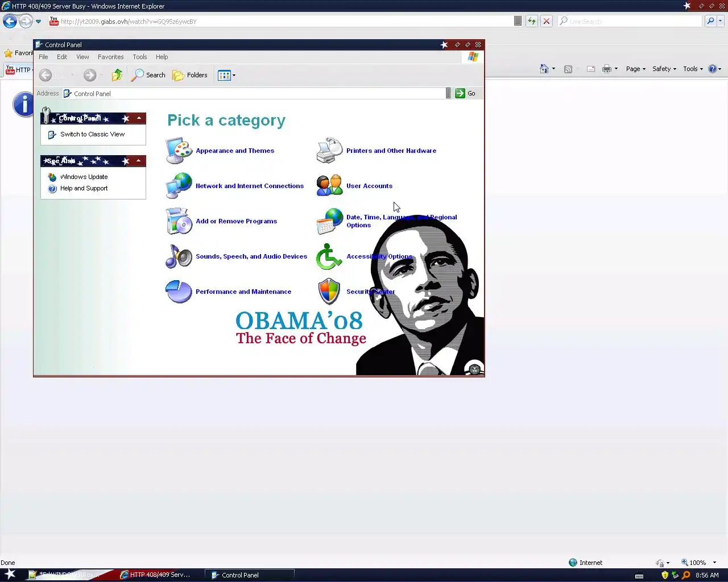This screenshot has width=728, height=582.
Task: Click the clock showing 8:56 AM
Action: [707, 575]
